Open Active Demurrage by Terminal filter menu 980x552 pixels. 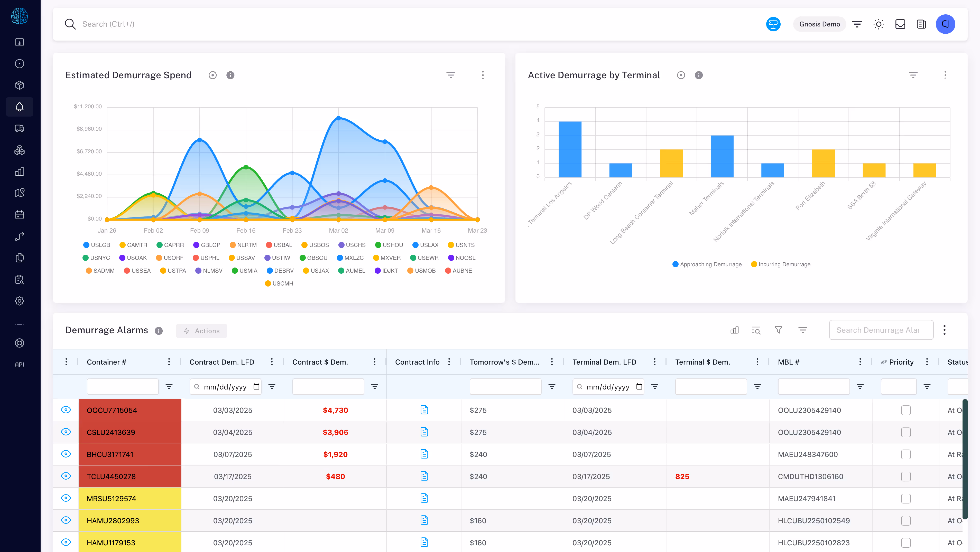click(x=913, y=75)
